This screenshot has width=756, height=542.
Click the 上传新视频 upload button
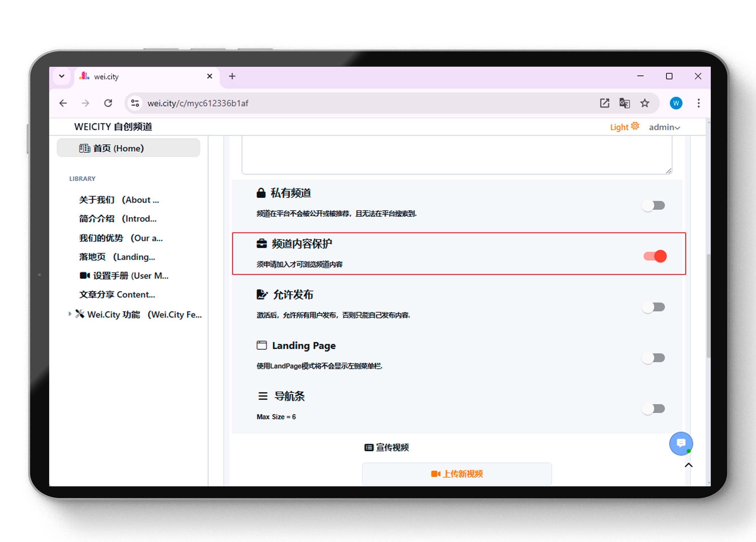pyautogui.click(x=457, y=474)
